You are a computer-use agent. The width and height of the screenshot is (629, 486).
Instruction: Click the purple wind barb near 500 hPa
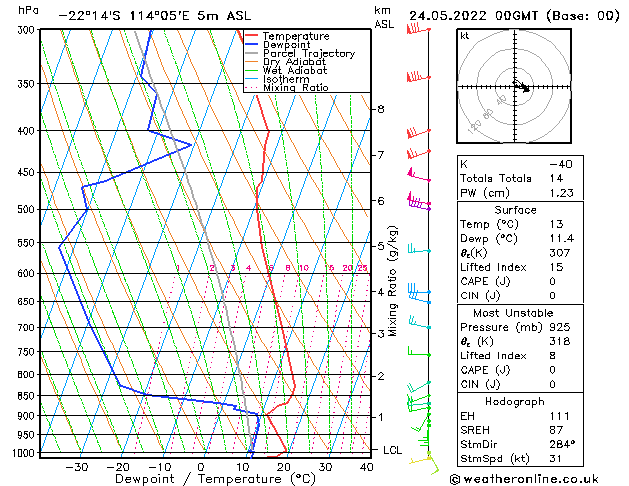[x=419, y=205]
